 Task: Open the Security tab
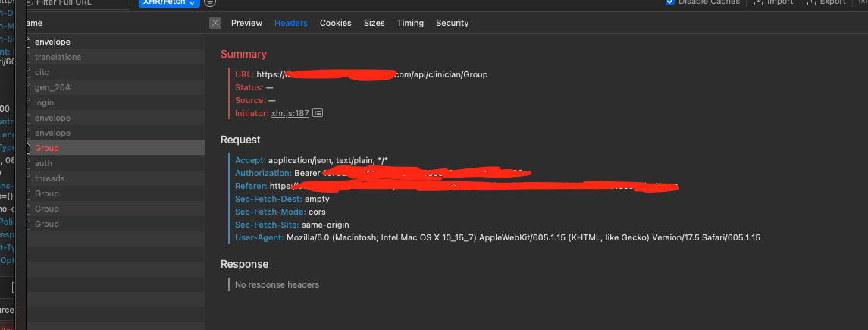pyautogui.click(x=452, y=23)
